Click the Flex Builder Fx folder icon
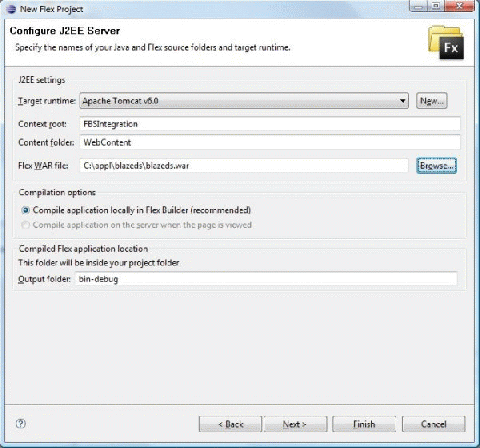The height and width of the screenshot is (448, 480). [x=446, y=43]
